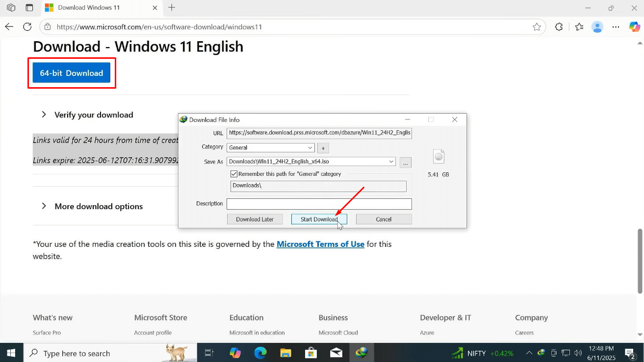Uncheck Remember this path for General category
644x362 pixels.
coord(234,174)
